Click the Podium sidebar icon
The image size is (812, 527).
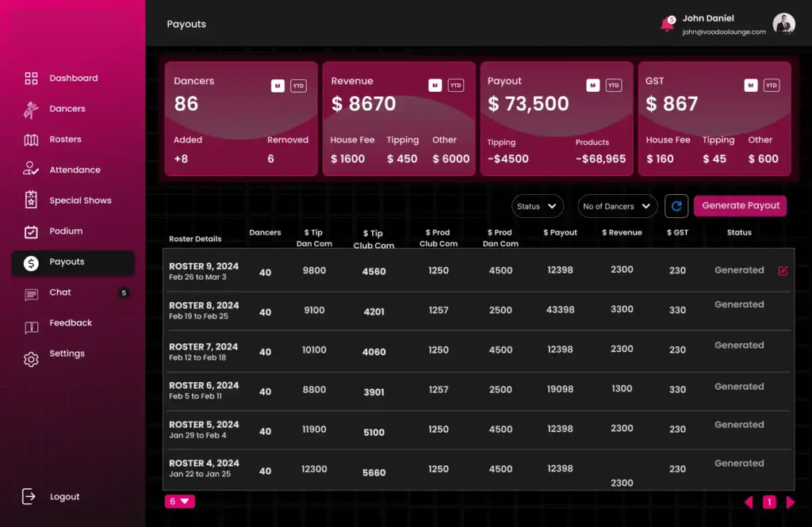[x=31, y=231]
